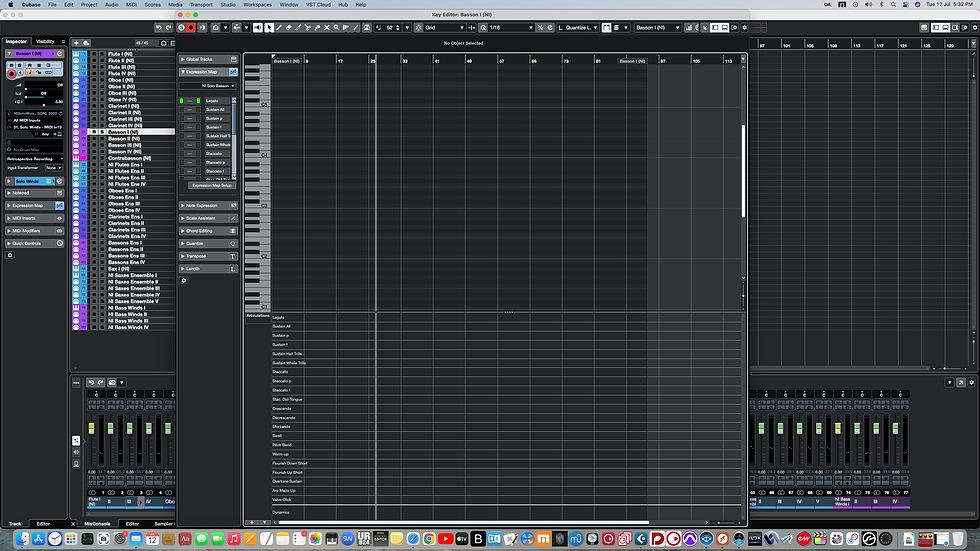Select Contrabasson (NI) track
The image size is (980, 551).
coord(129,158)
